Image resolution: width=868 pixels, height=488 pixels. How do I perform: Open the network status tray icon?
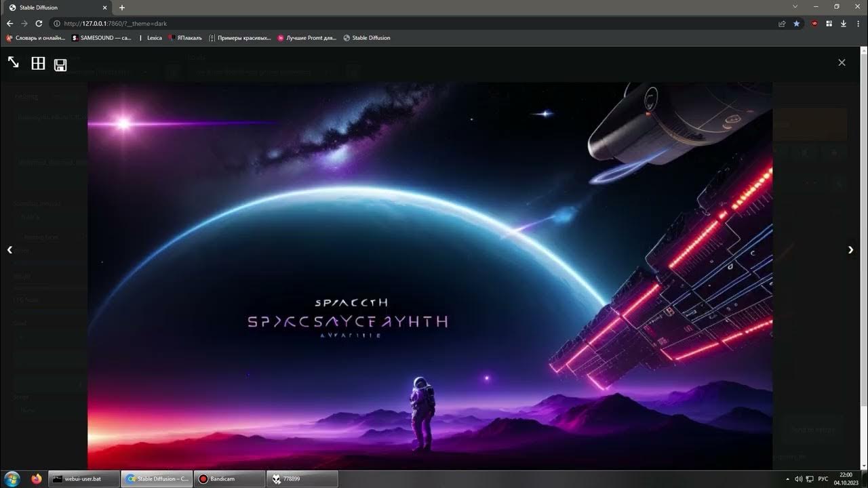[809, 479]
